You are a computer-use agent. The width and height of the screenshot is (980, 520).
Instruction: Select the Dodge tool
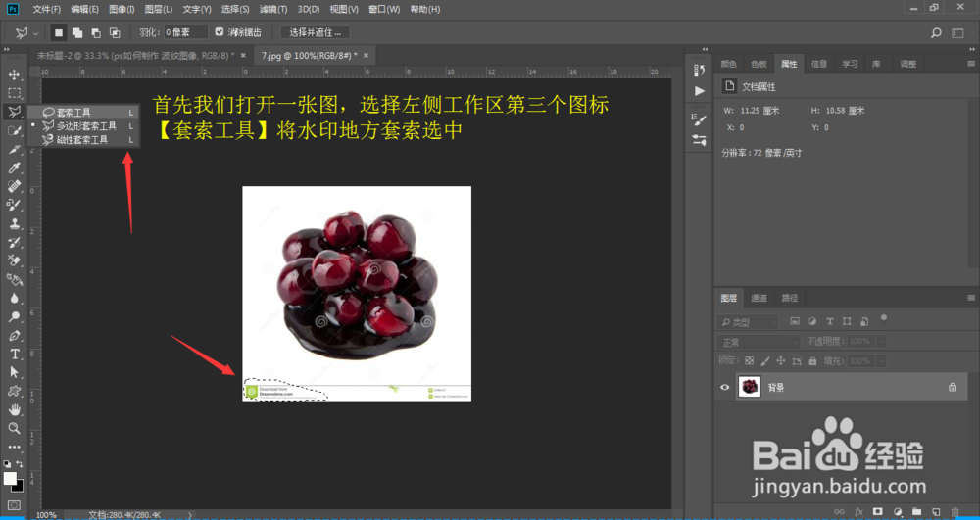pyautogui.click(x=14, y=316)
